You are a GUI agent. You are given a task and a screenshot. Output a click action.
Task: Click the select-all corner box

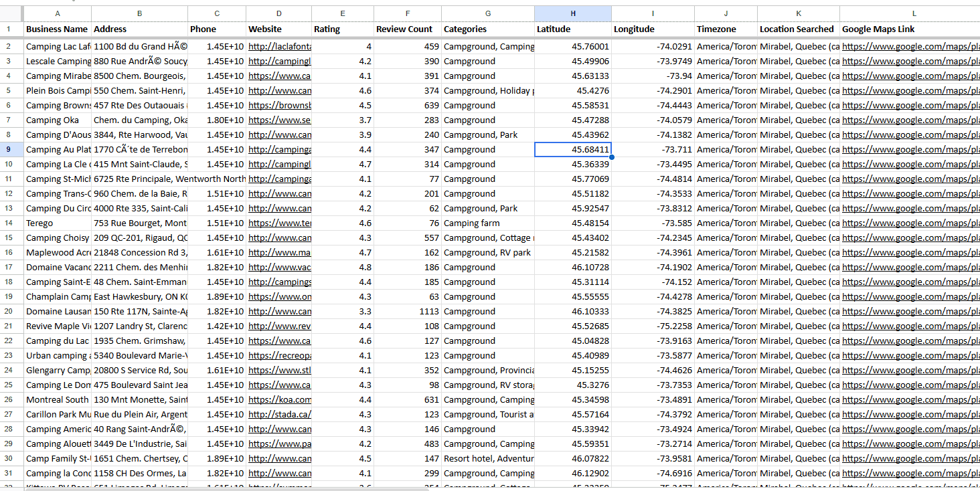(x=11, y=13)
